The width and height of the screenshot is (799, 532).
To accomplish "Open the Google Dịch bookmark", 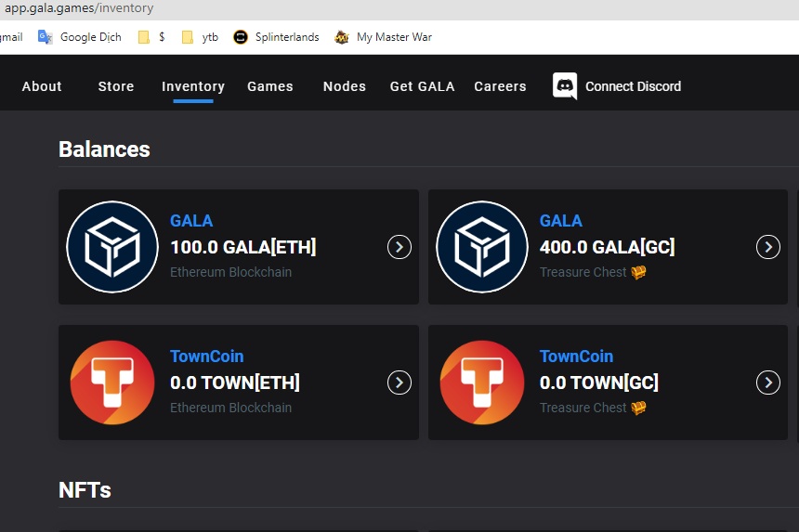I will (80, 37).
